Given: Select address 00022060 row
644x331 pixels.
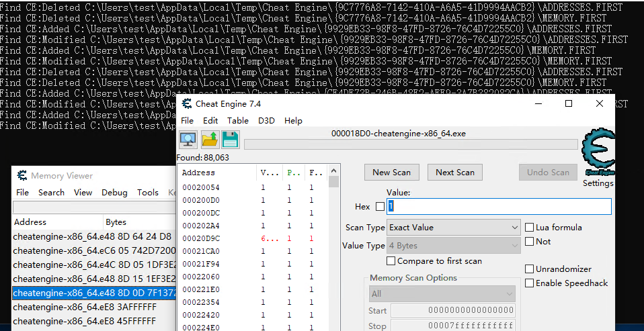Looking at the screenshot, I should (x=253, y=277).
